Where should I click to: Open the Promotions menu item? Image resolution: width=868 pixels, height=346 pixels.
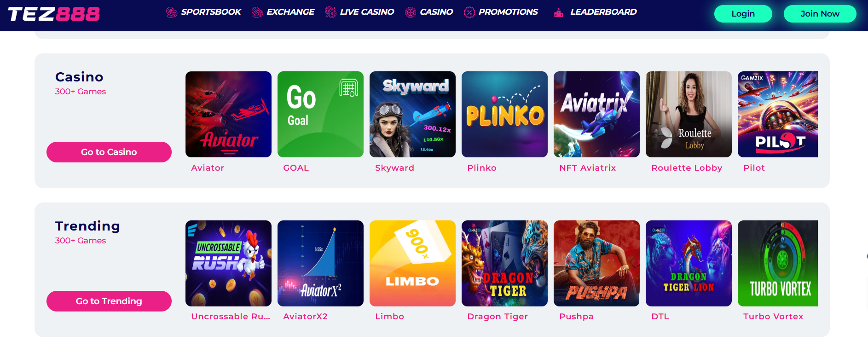(508, 12)
